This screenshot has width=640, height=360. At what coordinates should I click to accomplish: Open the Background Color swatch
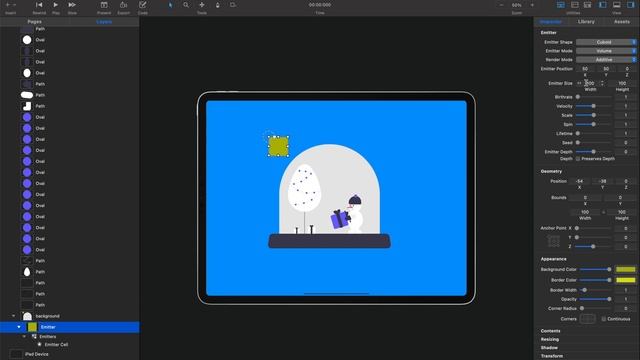(x=626, y=269)
